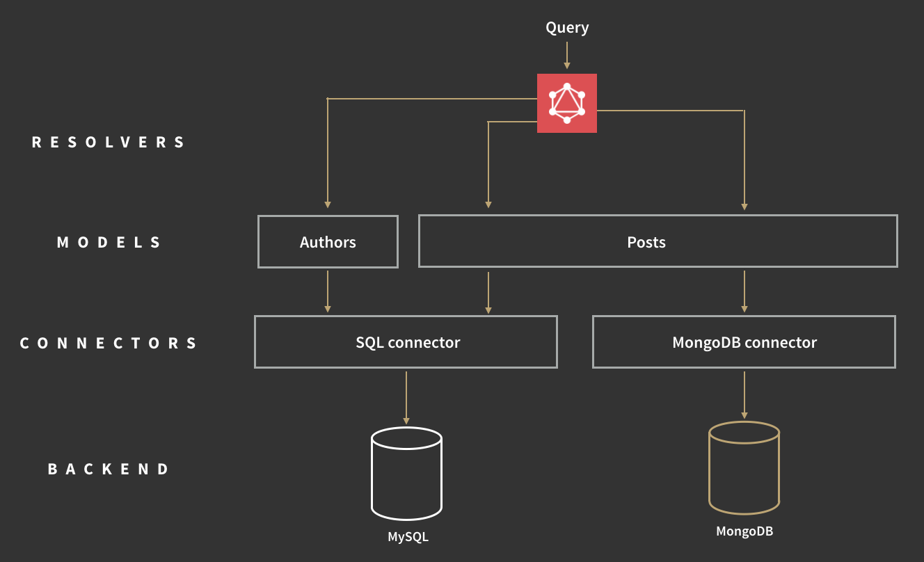Click the RESOLVERS layer label

[109, 142]
